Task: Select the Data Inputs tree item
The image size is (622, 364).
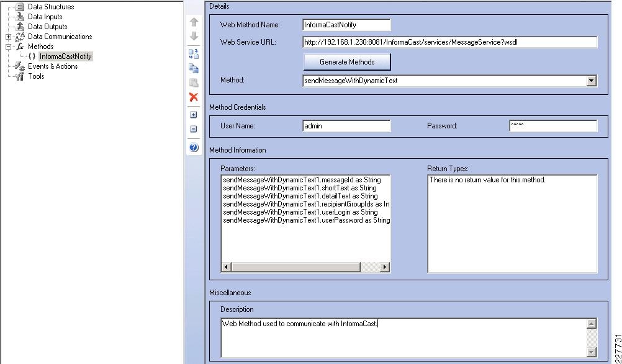Action: [45, 17]
